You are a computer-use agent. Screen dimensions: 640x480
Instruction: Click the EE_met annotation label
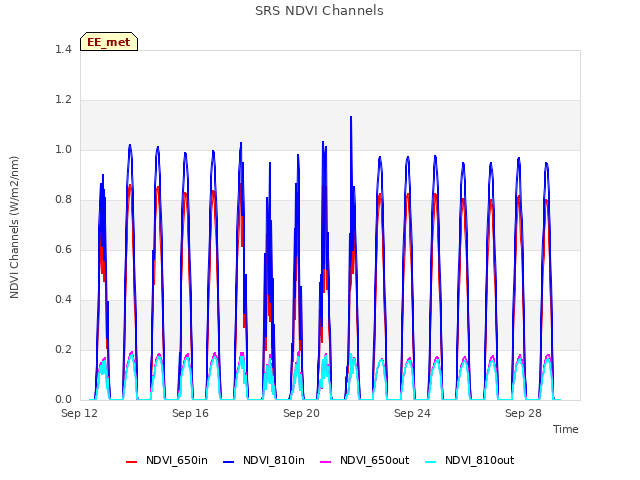[x=109, y=42]
